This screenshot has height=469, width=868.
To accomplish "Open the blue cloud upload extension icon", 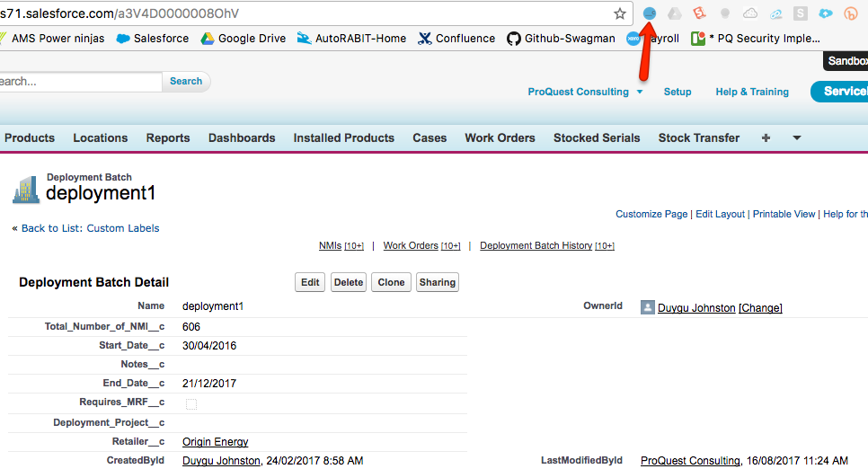I will tap(826, 13).
